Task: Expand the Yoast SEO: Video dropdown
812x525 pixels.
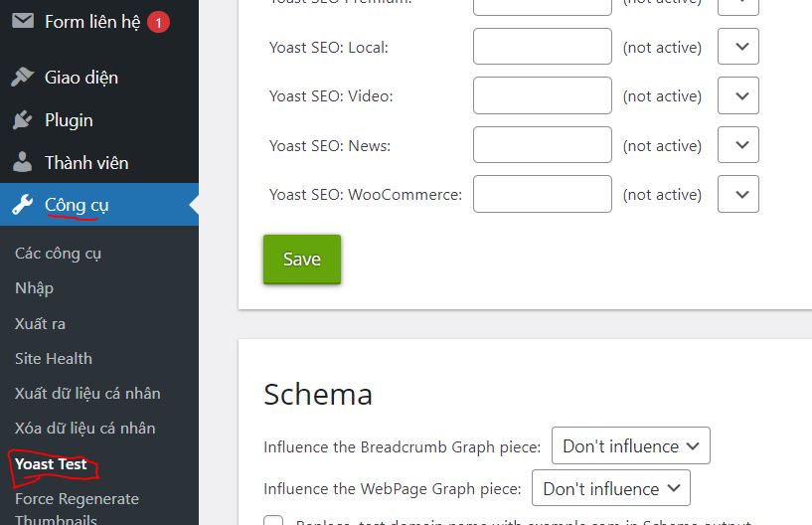Action: tap(737, 95)
